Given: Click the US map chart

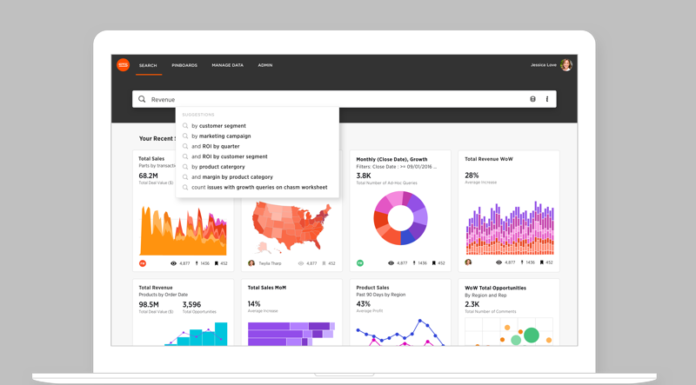Looking at the screenshot, I should (x=291, y=226).
